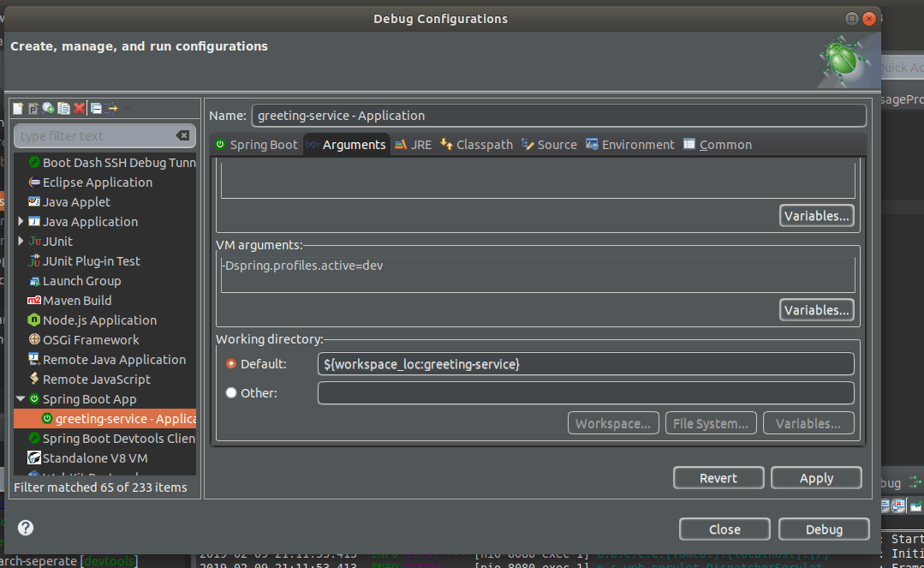924x568 pixels.
Task: Create a new configuration prototype
Action: tap(32, 108)
